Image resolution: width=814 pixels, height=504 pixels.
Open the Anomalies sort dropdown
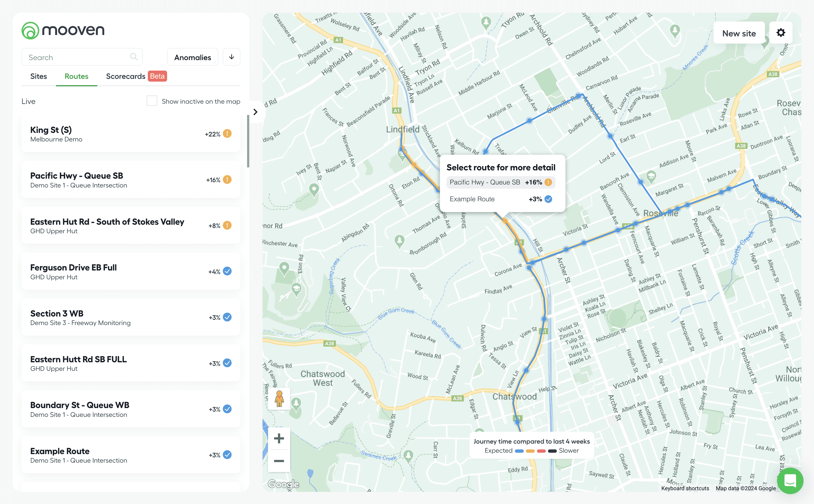click(192, 57)
